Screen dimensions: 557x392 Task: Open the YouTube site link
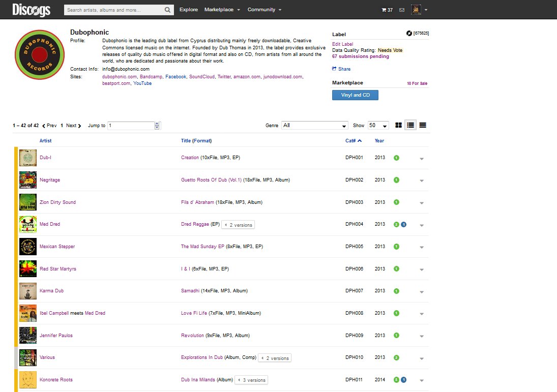coord(142,83)
